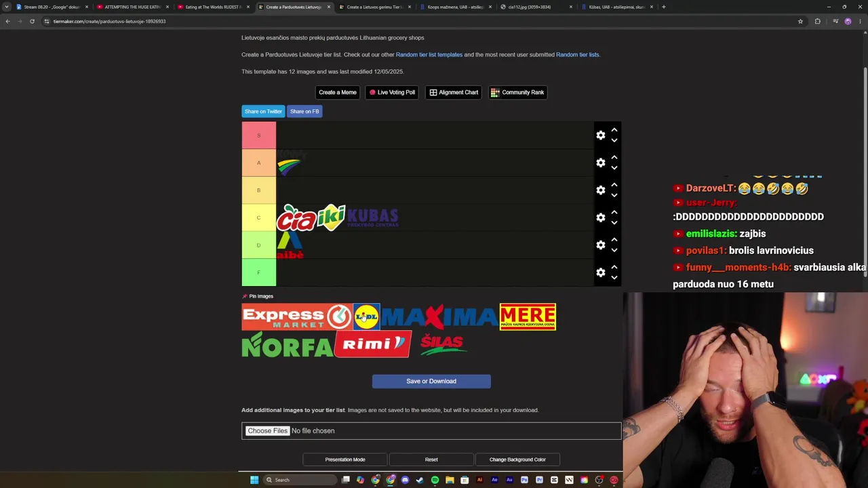Select the Lidl logo image

click(366, 317)
